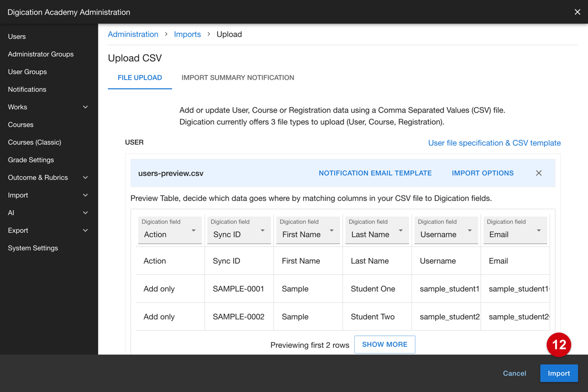Open the Email Digication field dropdown
Viewport: 588px width, 392px height.
pos(515,230)
